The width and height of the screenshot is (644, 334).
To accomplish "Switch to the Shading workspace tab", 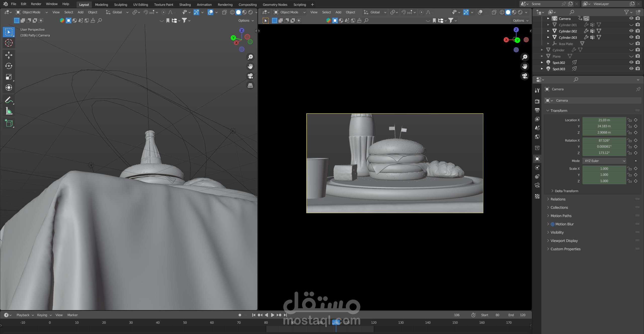I will (185, 5).
